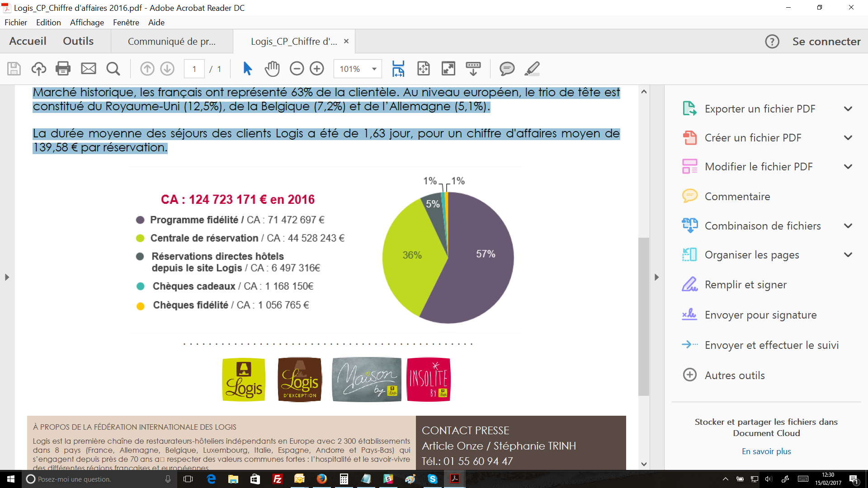Open the search magnifier tool
This screenshot has width=868, height=488.
(x=113, y=69)
